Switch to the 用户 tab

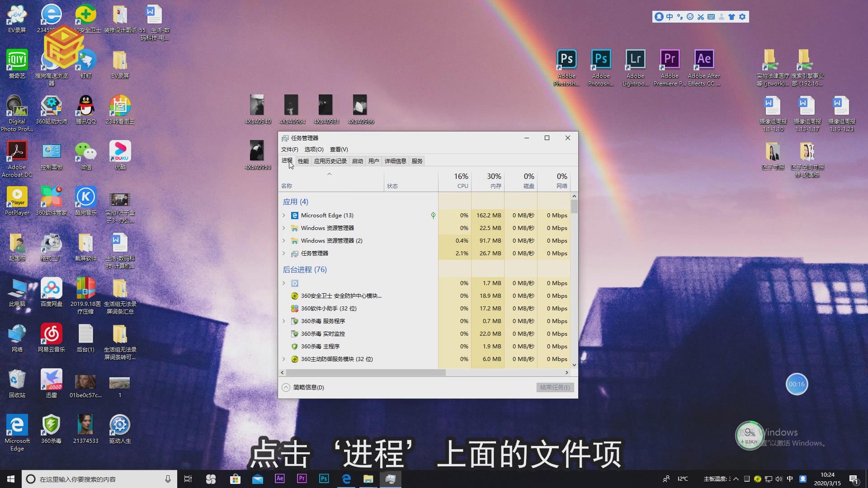(373, 161)
